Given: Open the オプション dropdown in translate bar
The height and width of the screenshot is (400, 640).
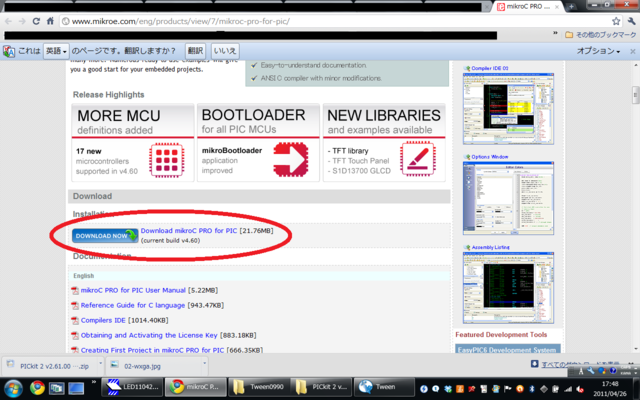Looking at the screenshot, I should pos(598,51).
